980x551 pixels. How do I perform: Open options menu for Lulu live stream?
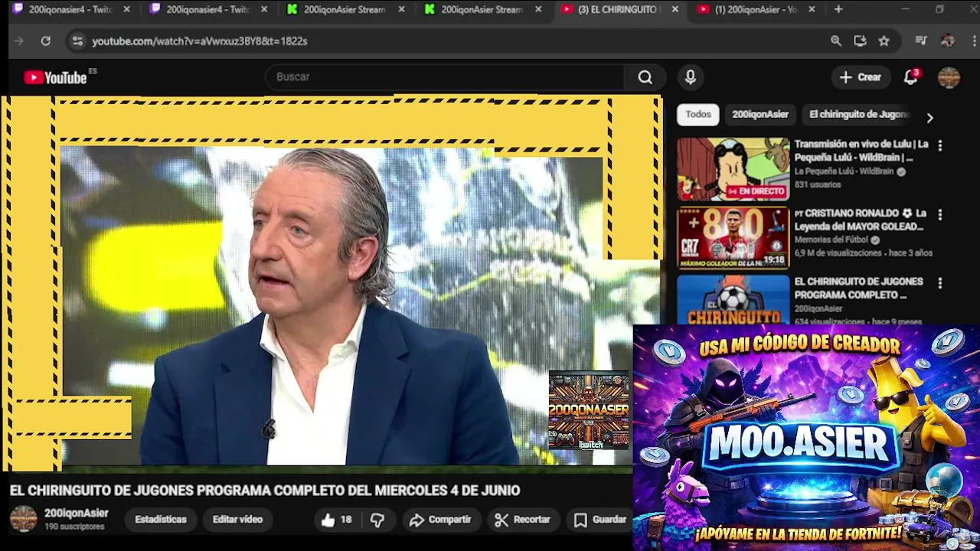(x=939, y=145)
